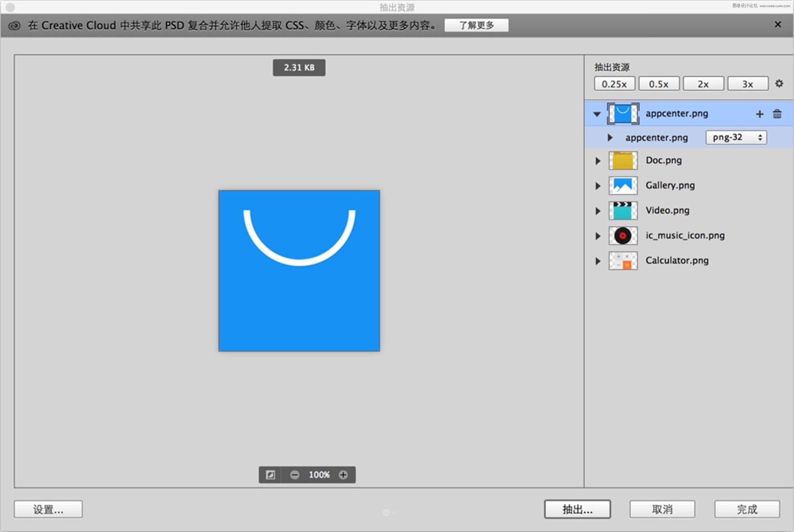Select the ic_music_icon.png file name
Image resolution: width=794 pixels, height=532 pixels.
point(685,235)
